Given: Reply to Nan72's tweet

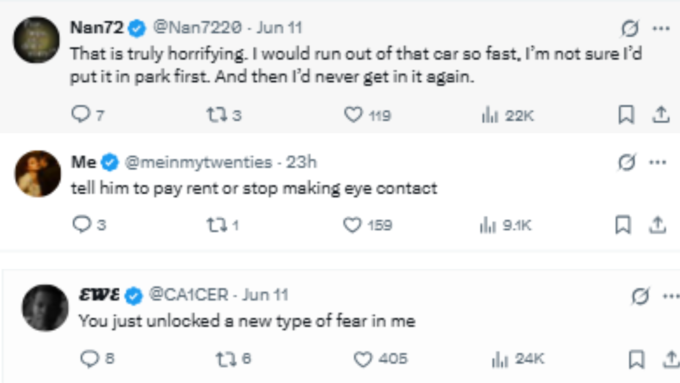Looking at the screenshot, I should [88, 115].
